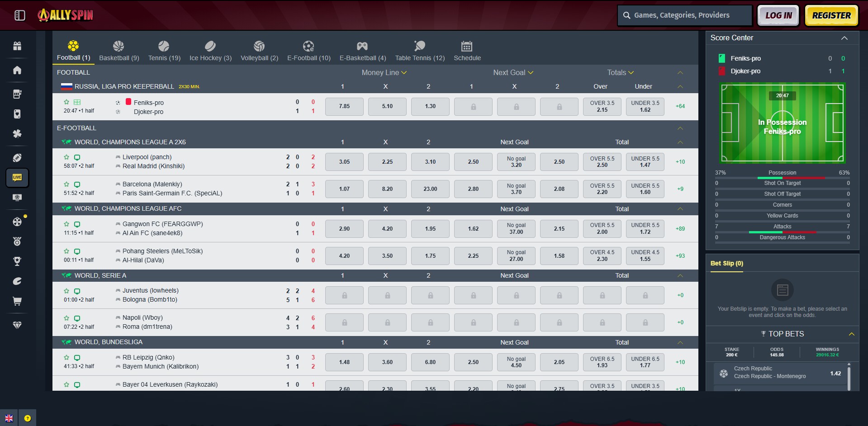Click the LOG IN button
868x426 pixels.
[778, 15]
